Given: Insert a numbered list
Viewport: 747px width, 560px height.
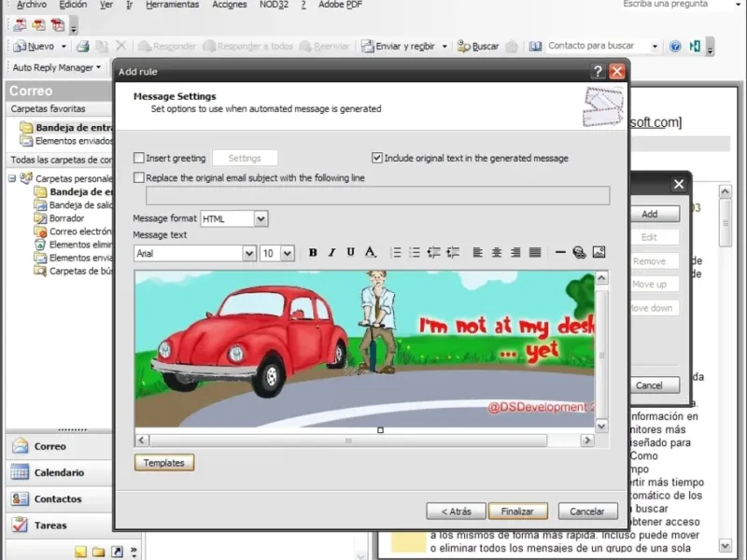Looking at the screenshot, I should (396, 253).
